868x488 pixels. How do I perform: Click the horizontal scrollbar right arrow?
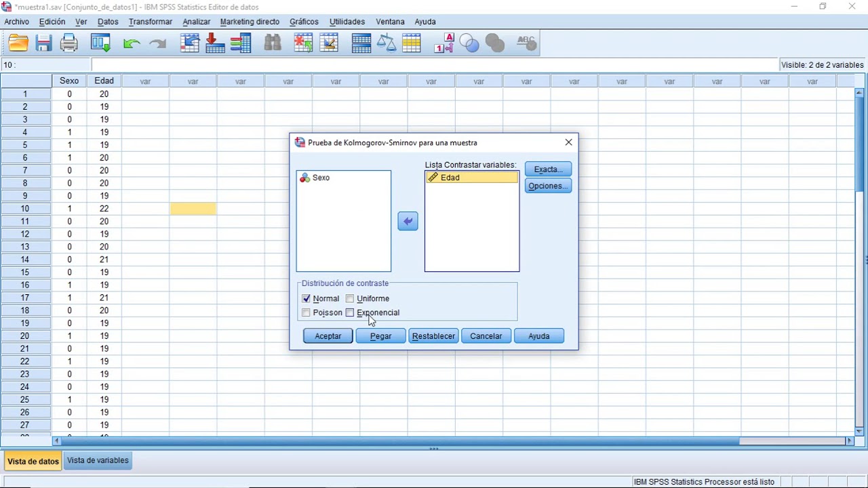tap(849, 441)
